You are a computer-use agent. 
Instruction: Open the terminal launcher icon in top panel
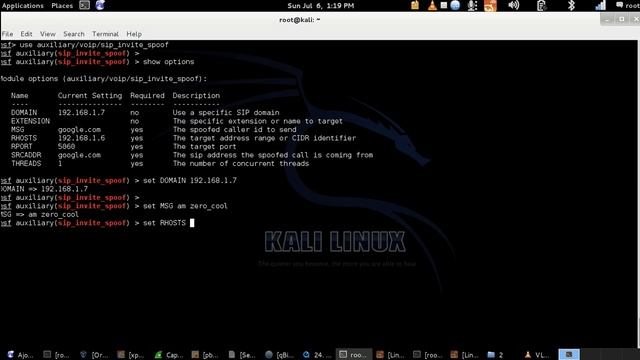click(84, 5)
